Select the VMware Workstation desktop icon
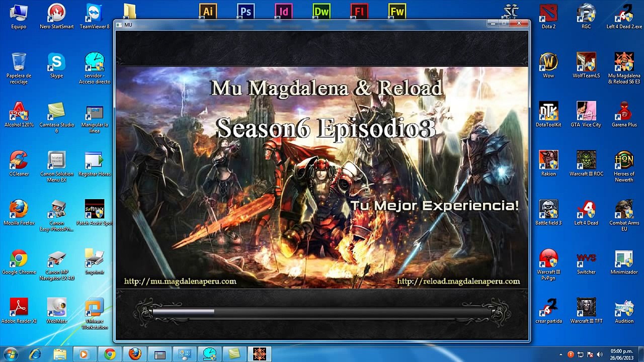 (x=94, y=314)
